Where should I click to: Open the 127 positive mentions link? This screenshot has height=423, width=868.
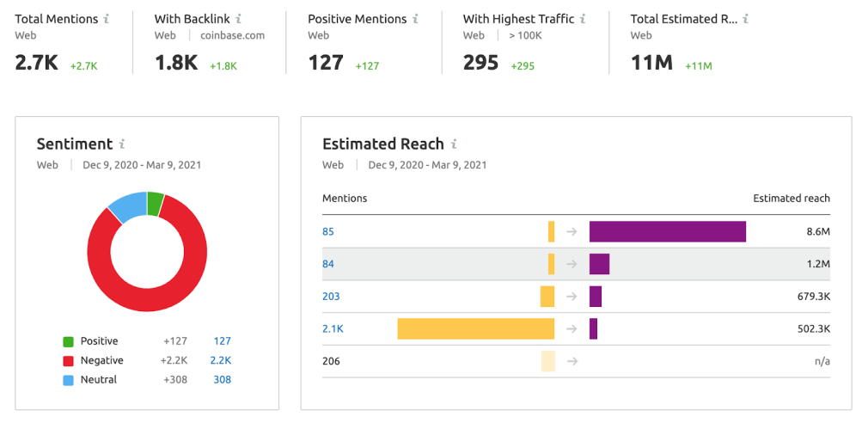click(x=222, y=341)
